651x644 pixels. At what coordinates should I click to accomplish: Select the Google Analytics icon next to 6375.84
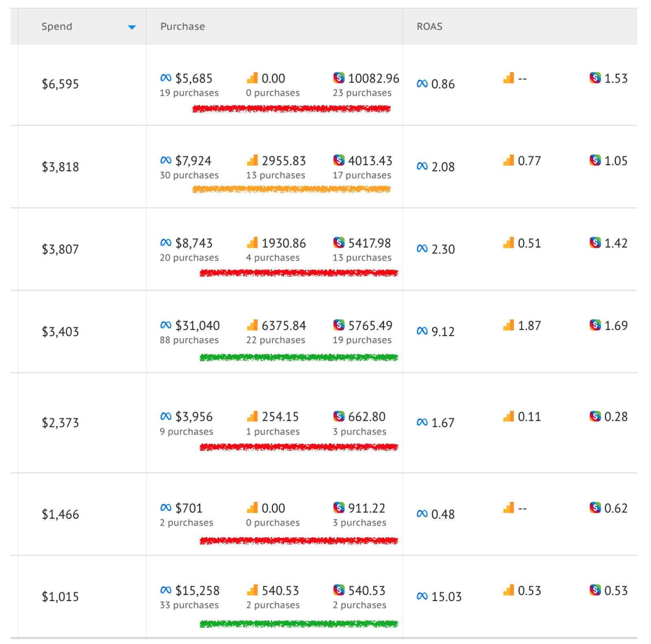coord(252,326)
